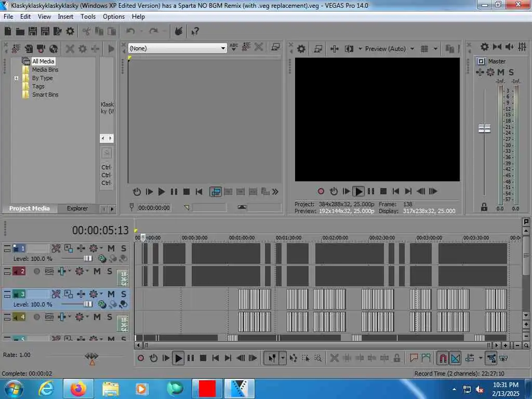532x399 pixels.
Task: Toggle Enable Snapping magnet icon
Action: pyautogui.click(x=443, y=358)
